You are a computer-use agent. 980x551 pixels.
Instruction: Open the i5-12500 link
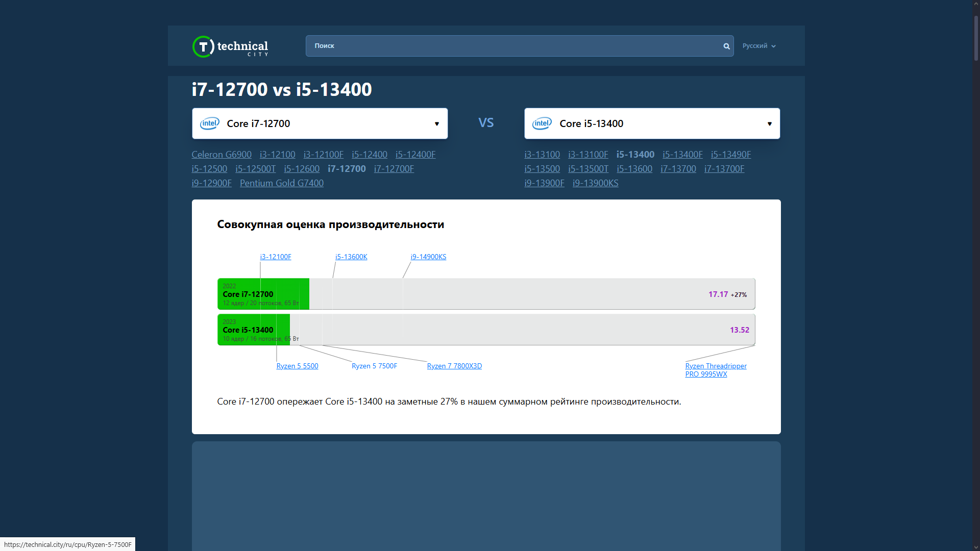click(x=209, y=169)
